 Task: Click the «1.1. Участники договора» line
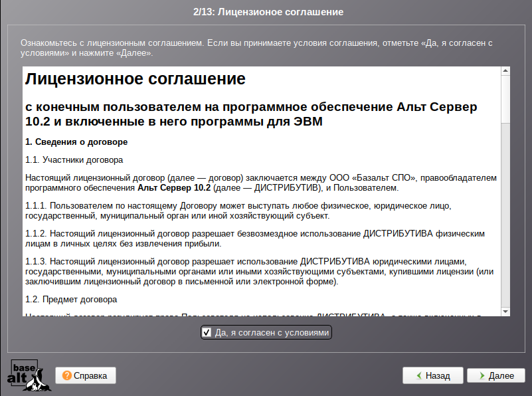[74, 160]
